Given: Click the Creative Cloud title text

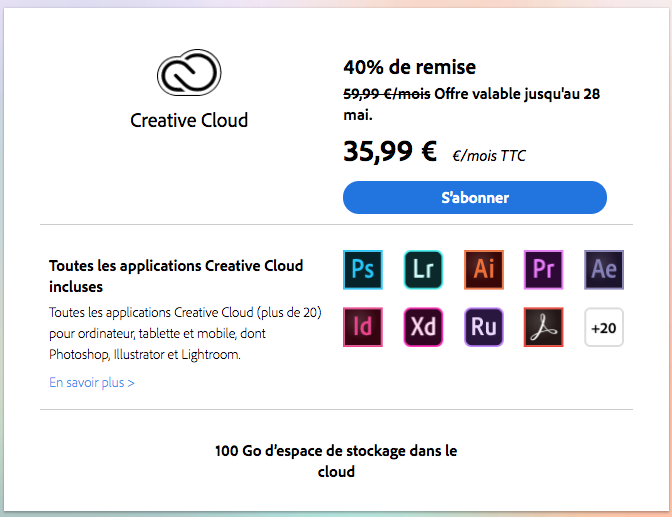Looking at the screenshot, I should click(189, 120).
